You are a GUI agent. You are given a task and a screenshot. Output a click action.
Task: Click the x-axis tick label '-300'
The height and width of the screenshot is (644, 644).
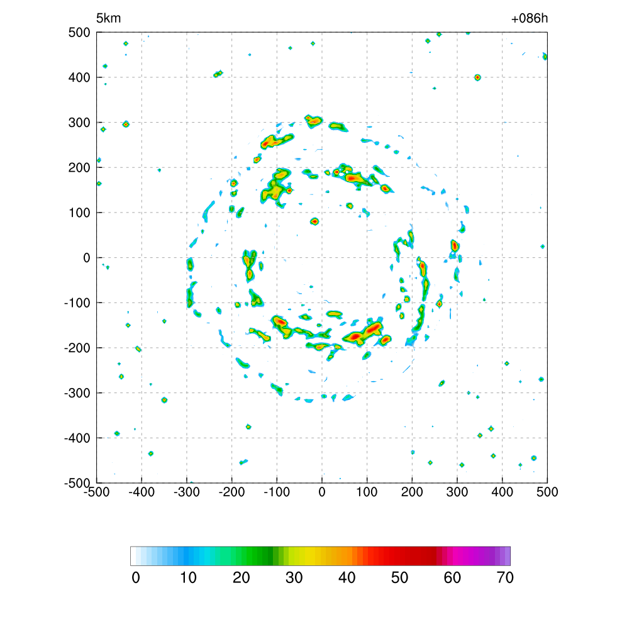coord(186,492)
